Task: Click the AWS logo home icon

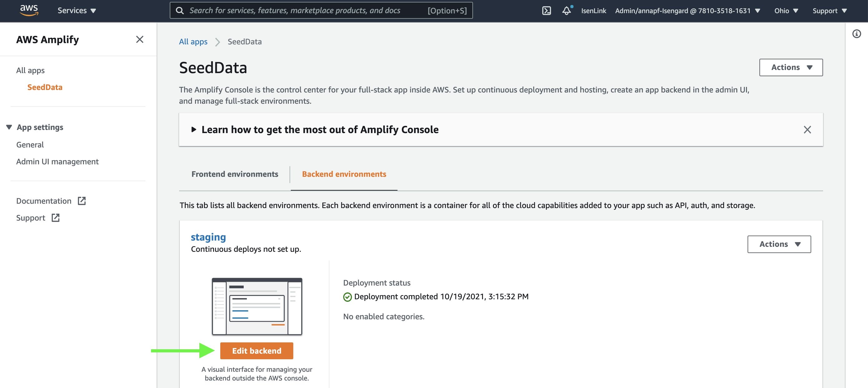Action: point(29,10)
